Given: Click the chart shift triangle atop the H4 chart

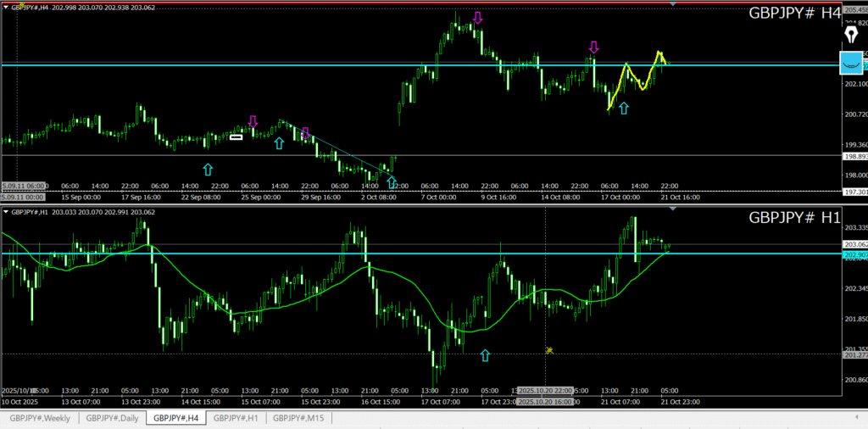Looking at the screenshot, I should coord(673,5).
